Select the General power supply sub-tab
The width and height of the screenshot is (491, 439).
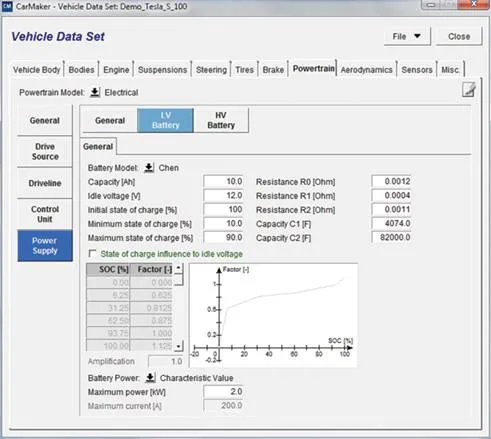pyautogui.click(x=110, y=120)
